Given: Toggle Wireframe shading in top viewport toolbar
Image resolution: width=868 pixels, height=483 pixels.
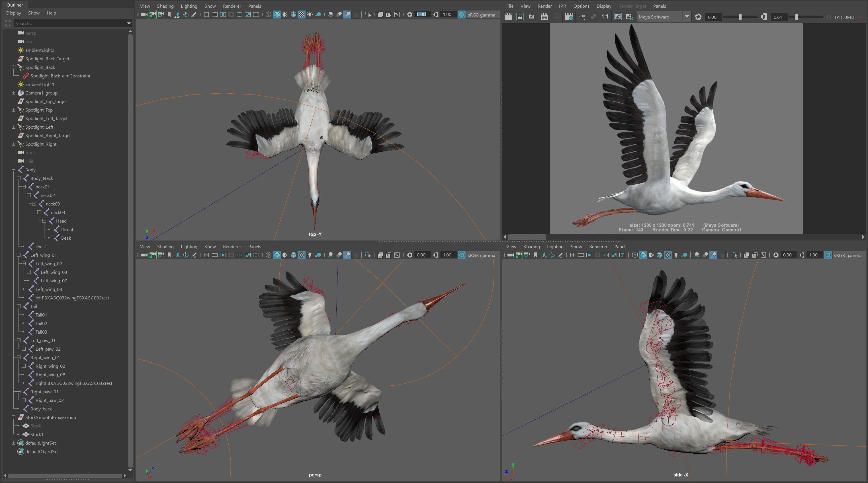Looking at the screenshot, I should coord(269,15).
